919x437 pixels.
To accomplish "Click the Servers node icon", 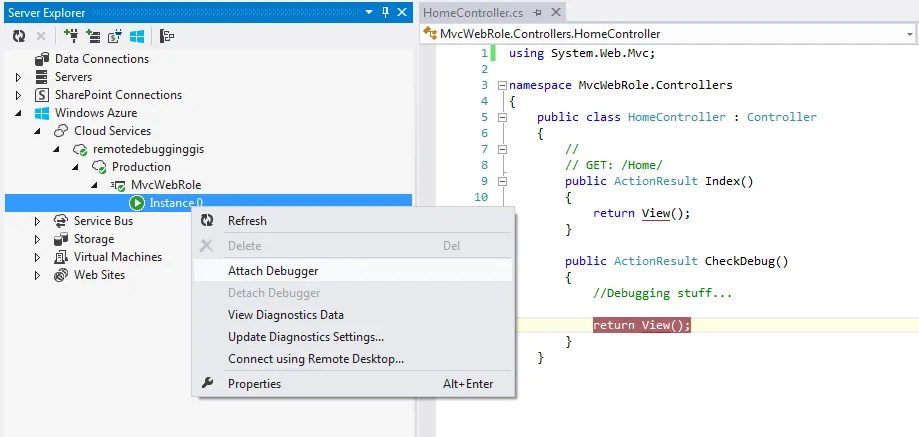I will click(42, 77).
